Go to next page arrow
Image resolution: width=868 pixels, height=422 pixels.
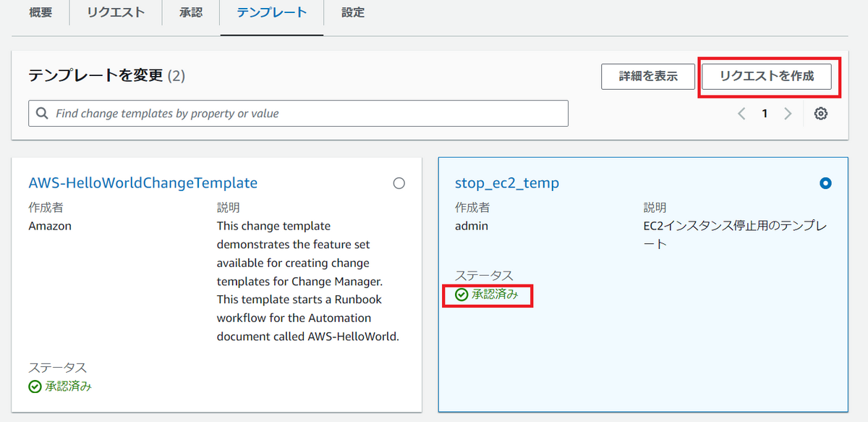pos(788,114)
